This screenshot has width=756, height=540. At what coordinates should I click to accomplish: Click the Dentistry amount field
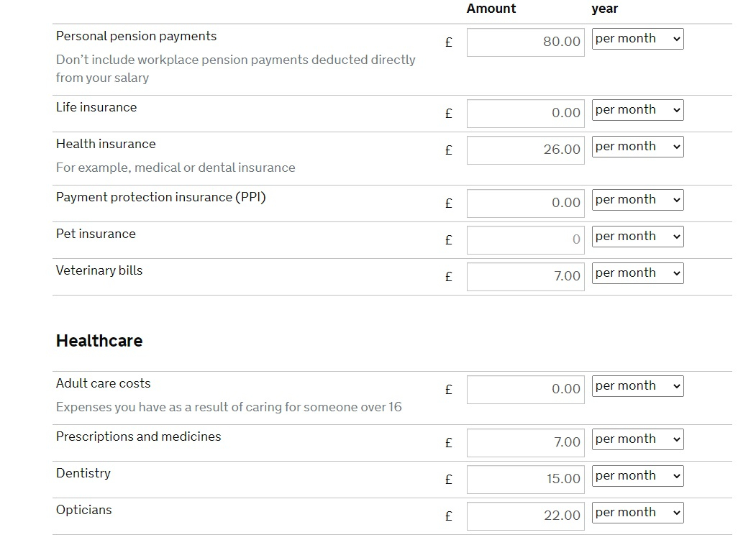[525, 479]
